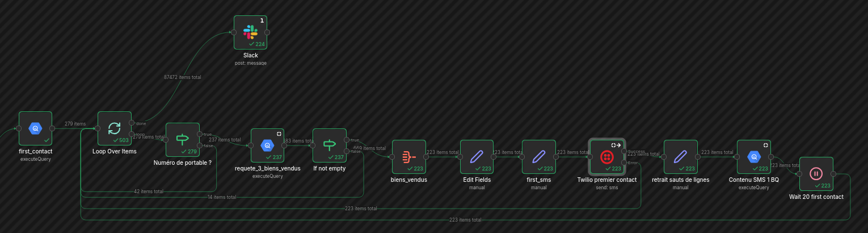Click the Slack node label

251,55
